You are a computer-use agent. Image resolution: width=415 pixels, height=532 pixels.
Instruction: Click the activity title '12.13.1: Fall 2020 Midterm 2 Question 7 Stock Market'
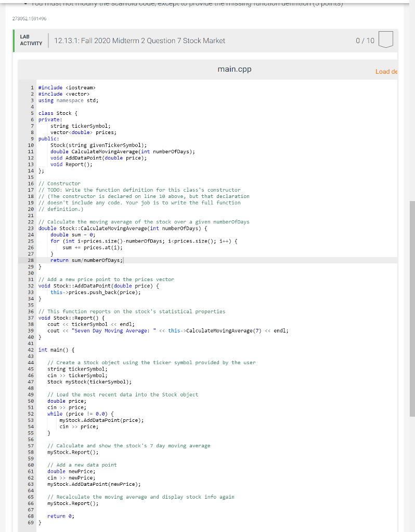pos(139,41)
